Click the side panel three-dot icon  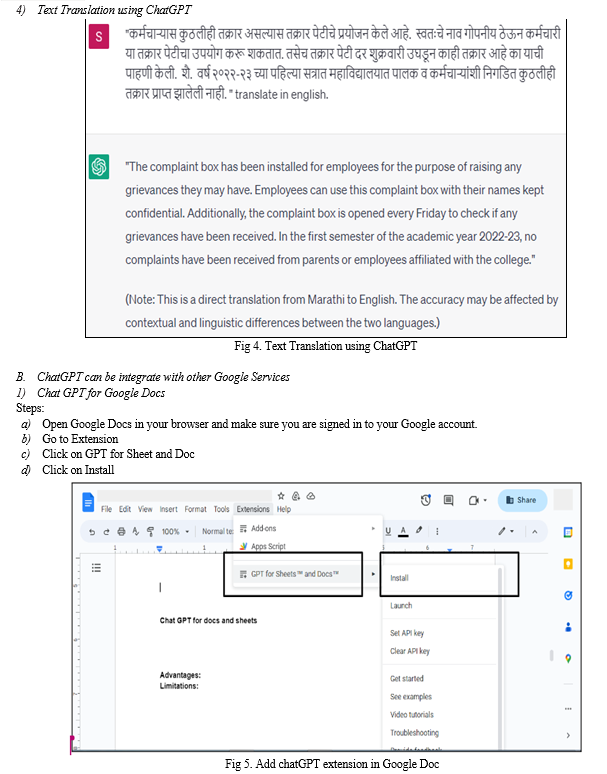pyautogui.click(x=568, y=709)
